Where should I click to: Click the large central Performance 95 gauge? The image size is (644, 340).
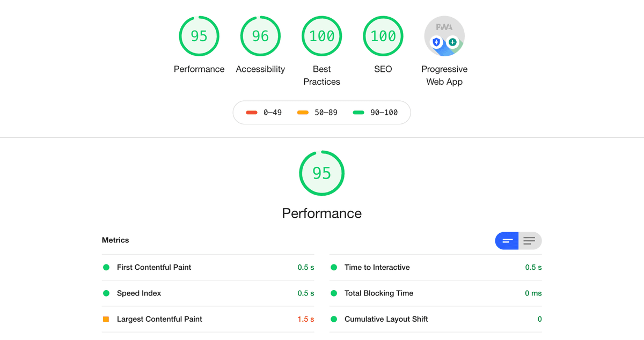coord(321,173)
